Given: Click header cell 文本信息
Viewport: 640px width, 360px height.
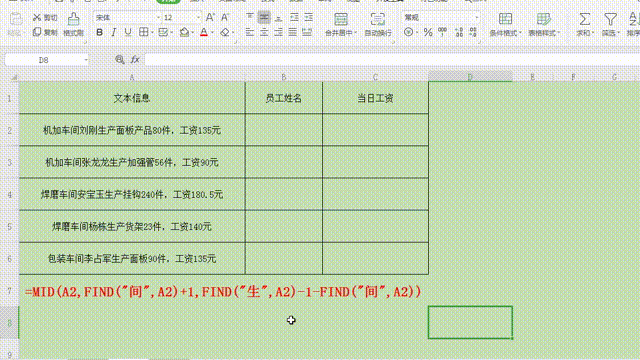Looking at the screenshot, I should point(132,98).
